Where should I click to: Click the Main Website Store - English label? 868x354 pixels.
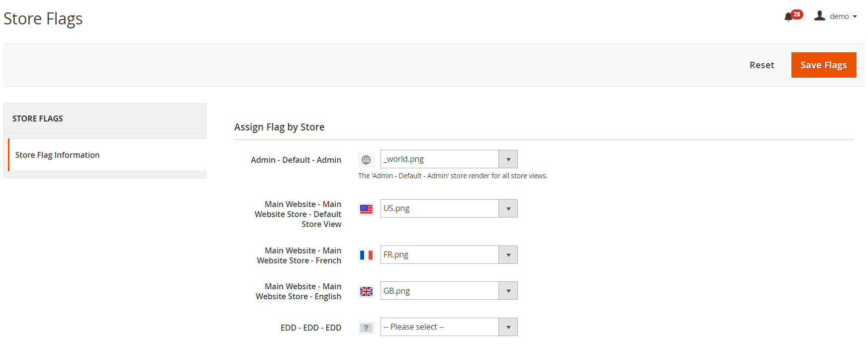point(298,291)
